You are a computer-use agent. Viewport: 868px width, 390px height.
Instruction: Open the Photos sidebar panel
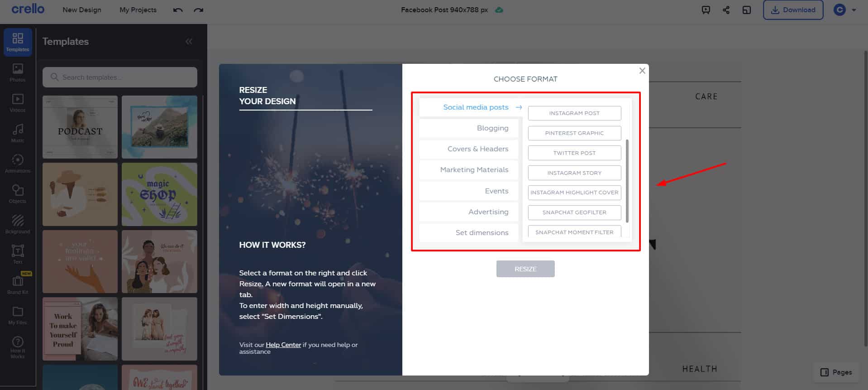18,72
